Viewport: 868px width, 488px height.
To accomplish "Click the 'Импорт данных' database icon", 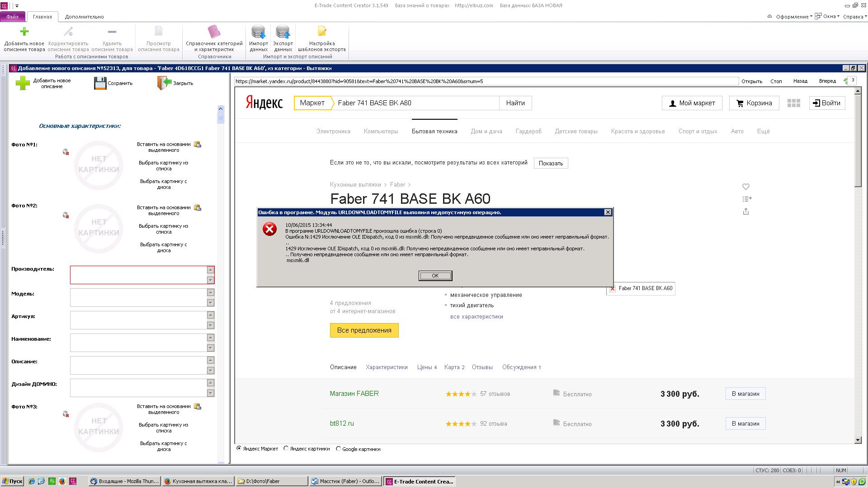I will click(259, 32).
